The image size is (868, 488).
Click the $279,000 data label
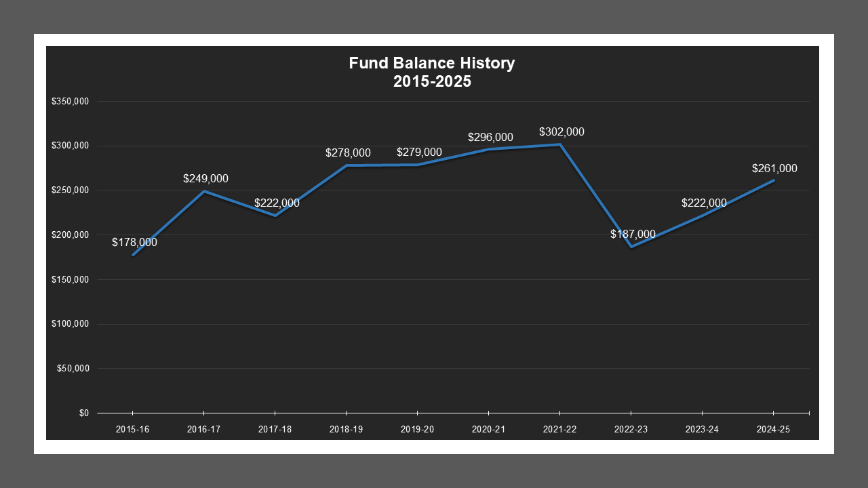pyautogui.click(x=418, y=152)
